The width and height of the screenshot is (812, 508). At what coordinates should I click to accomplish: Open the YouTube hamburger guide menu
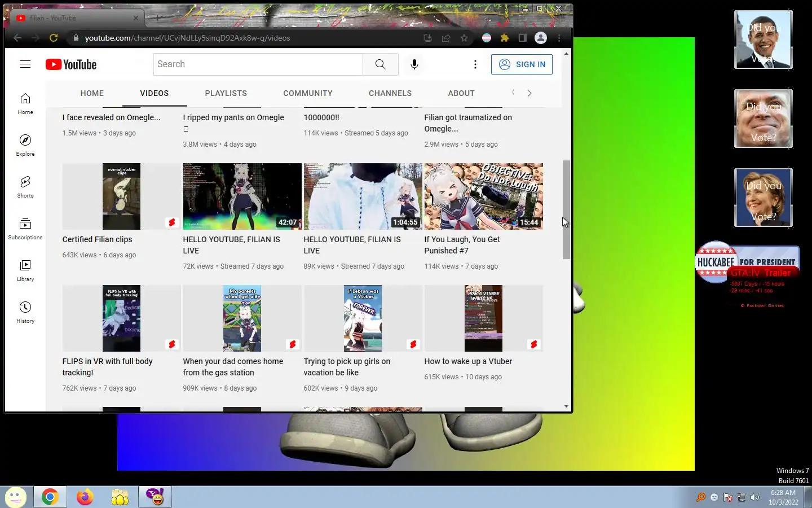coord(25,64)
